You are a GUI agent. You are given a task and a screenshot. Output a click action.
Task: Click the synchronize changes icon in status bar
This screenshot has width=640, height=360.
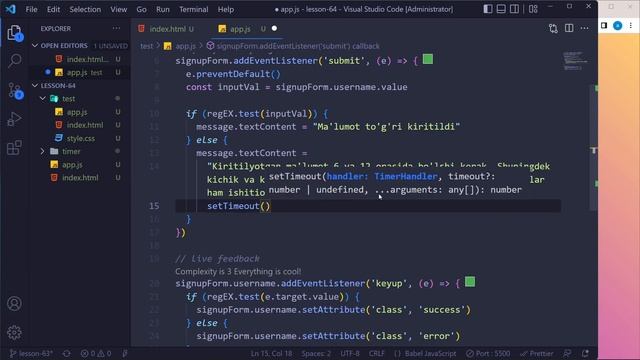pyautogui.click(x=67, y=353)
